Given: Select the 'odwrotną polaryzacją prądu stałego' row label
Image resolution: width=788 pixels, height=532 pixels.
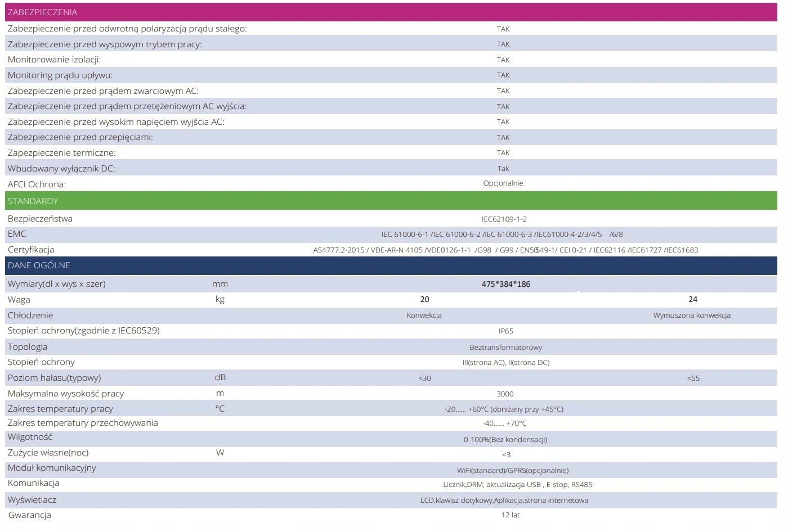Looking at the screenshot, I should coord(127,29).
